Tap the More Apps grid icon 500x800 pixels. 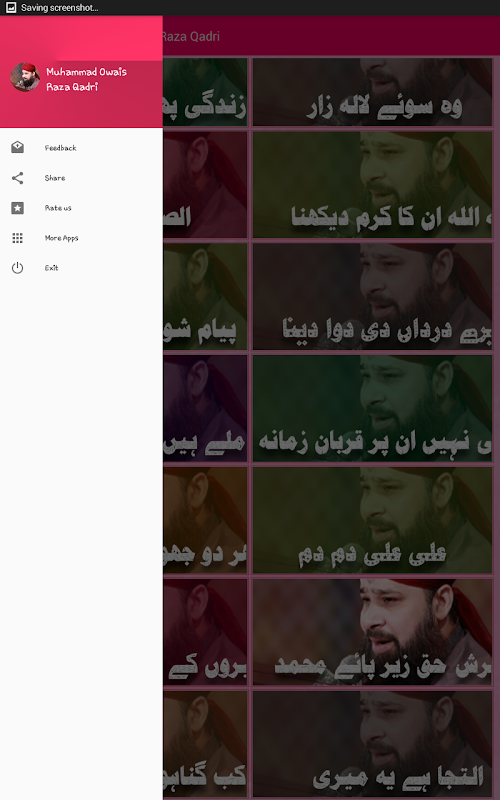tap(17, 238)
